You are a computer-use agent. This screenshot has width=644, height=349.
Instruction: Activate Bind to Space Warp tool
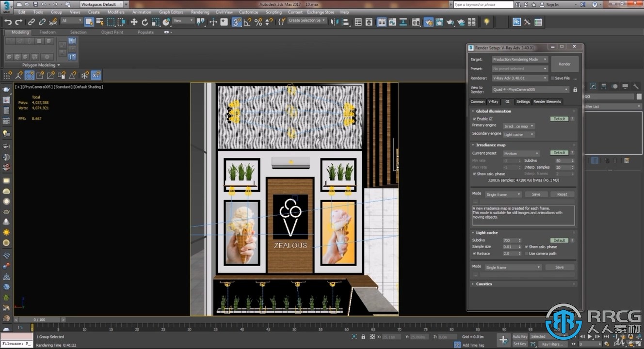[53, 22]
